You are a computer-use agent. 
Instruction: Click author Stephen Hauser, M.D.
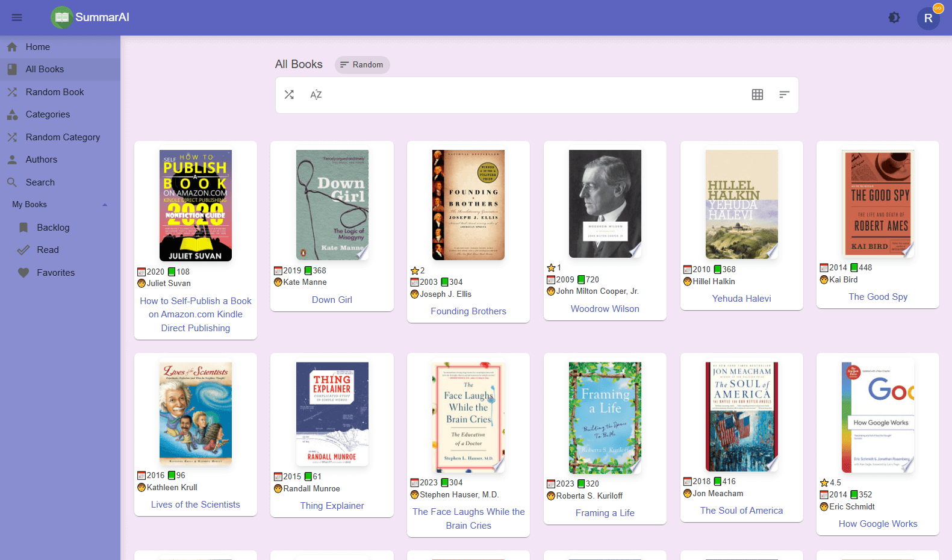(459, 495)
